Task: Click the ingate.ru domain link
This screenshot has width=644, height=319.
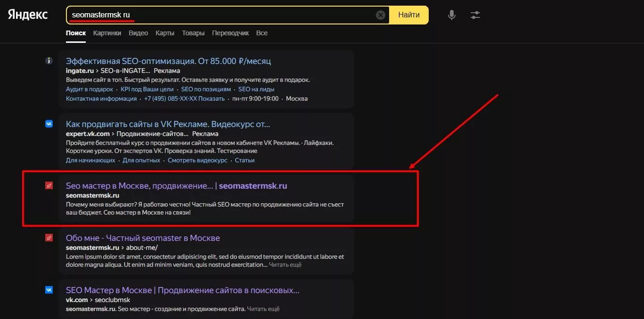Action: click(80, 71)
